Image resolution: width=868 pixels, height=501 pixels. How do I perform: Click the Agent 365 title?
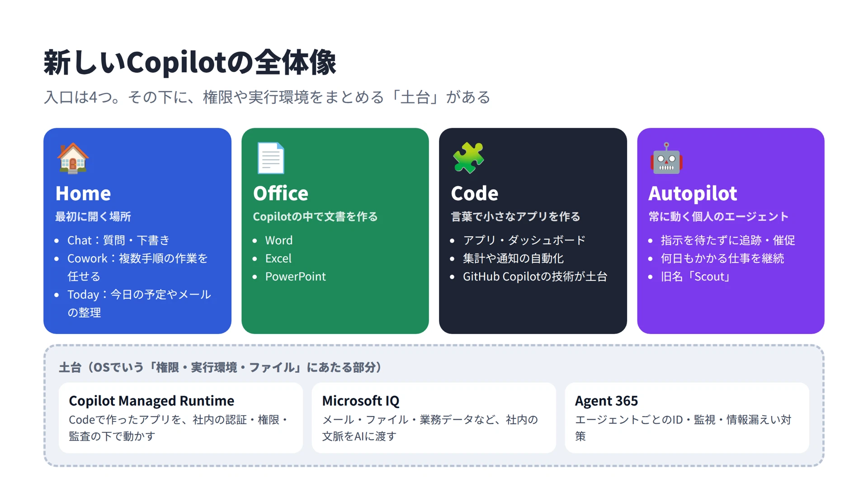point(606,401)
